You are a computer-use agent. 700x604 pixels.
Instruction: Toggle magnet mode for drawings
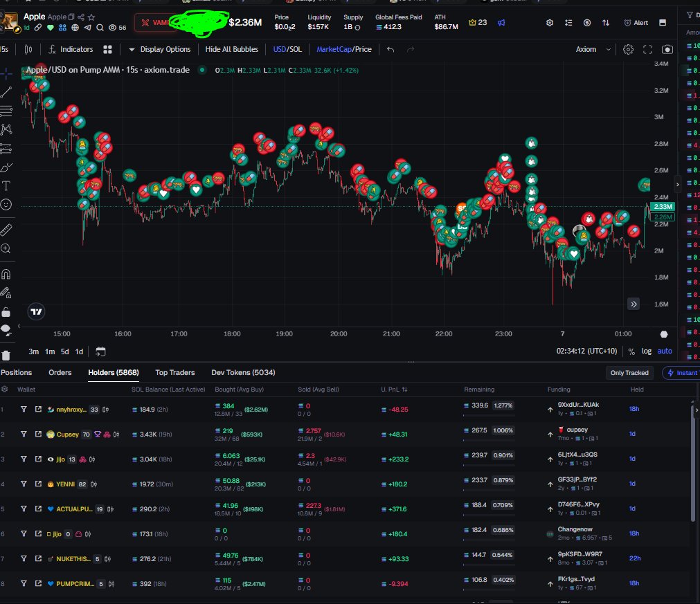(6, 274)
